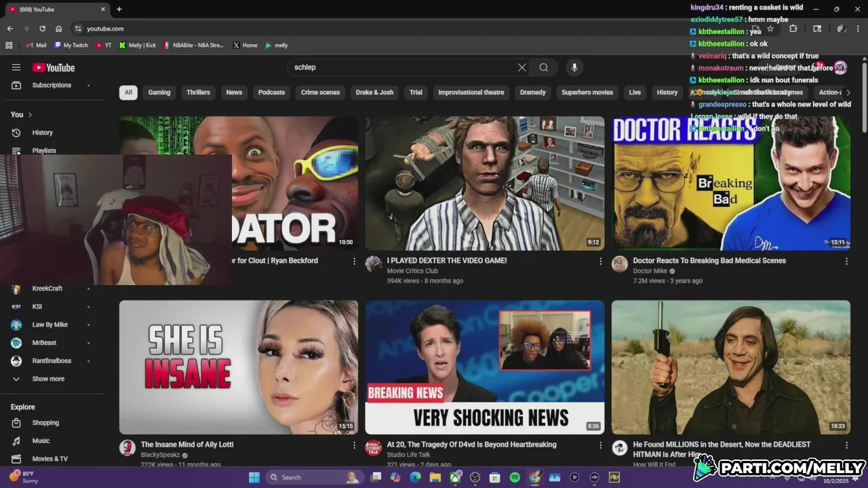868x488 pixels.
Task: Open OBS Studio from the taskbar
Action: point(475,477)
